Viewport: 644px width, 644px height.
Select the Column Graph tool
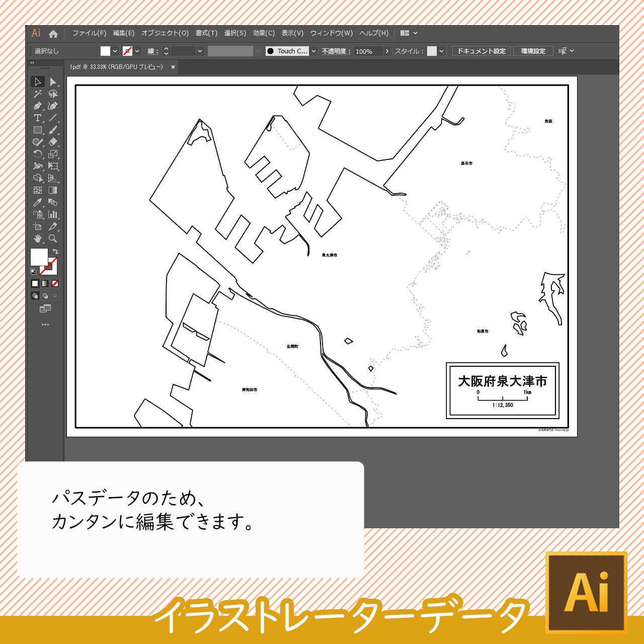(x=53, y=214)
